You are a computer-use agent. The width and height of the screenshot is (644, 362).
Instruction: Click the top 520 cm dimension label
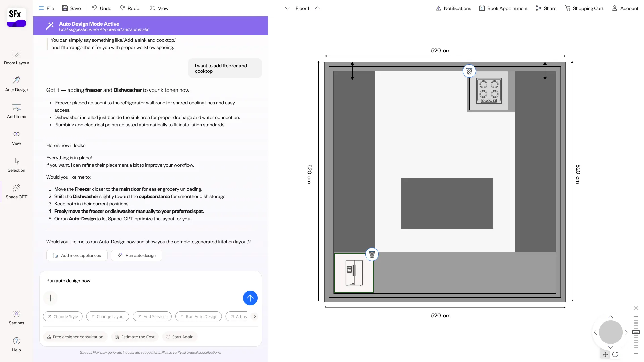pyautogui.click(x=441, y=50)
